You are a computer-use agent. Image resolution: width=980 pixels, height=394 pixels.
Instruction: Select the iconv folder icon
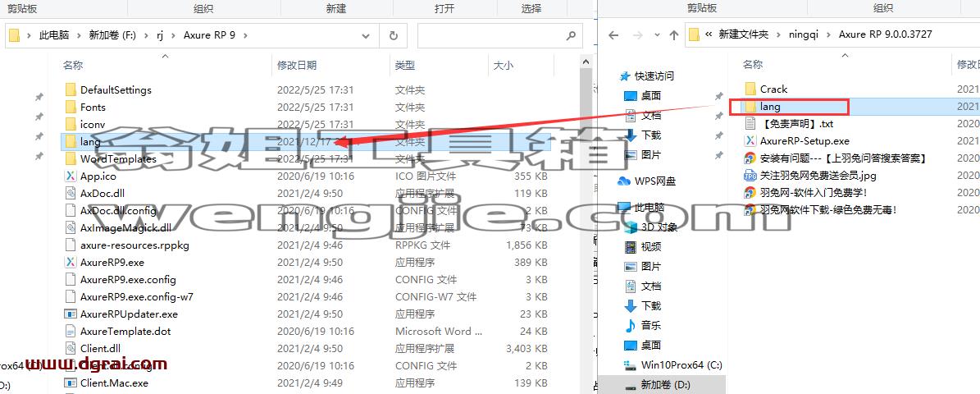coord(71,125)
